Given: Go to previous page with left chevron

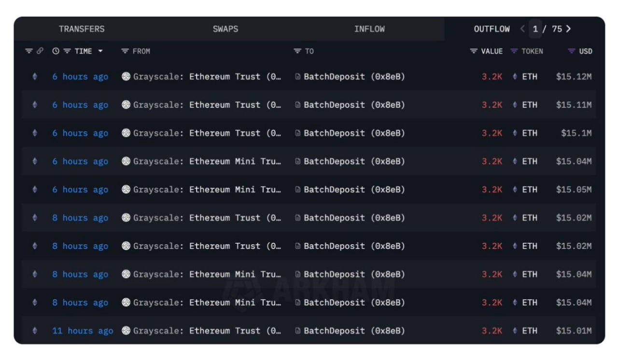Looking at the screenshot, I should (522, 29).
